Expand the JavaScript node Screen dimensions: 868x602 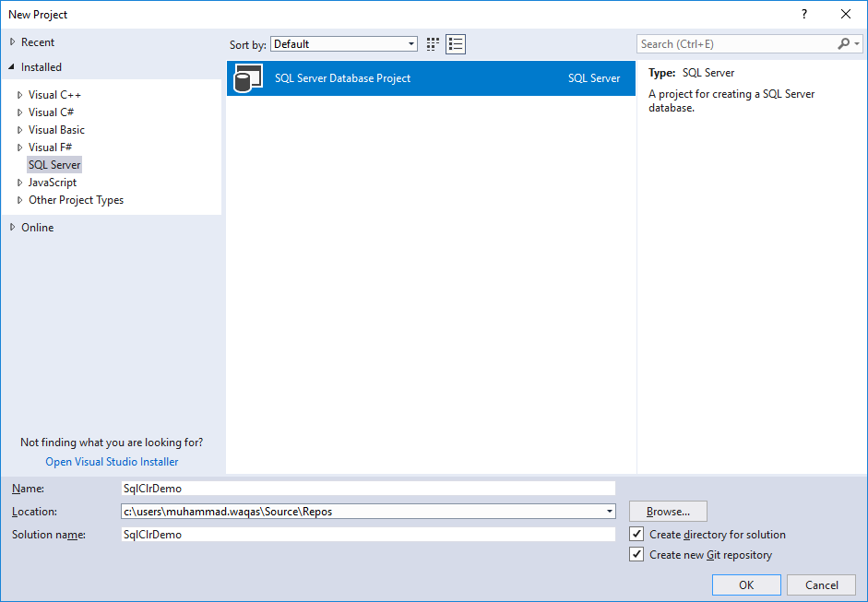coord(20,183)
